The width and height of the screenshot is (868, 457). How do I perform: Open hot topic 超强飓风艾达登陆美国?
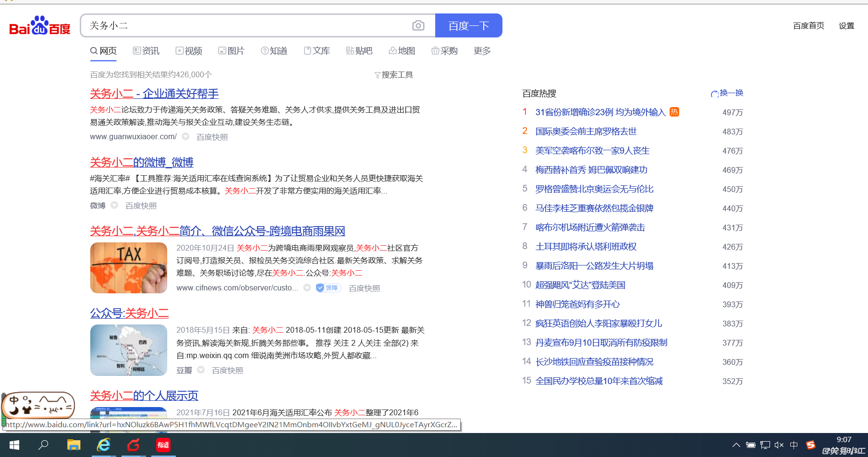pyautogui.click(x=580, y=285)
